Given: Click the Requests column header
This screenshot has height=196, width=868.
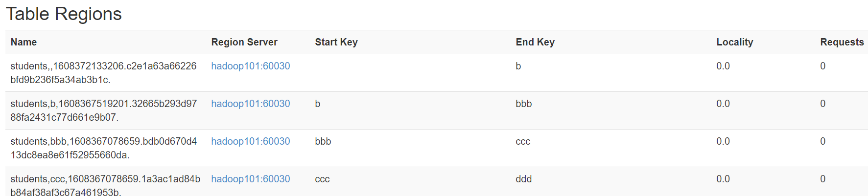Looking at the screenshot, I should (842, 42).
